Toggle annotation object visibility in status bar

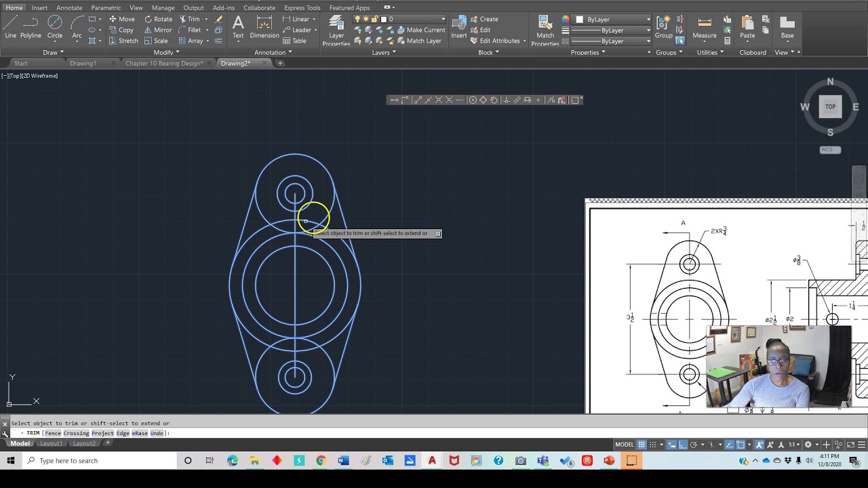tap(759, 445)
